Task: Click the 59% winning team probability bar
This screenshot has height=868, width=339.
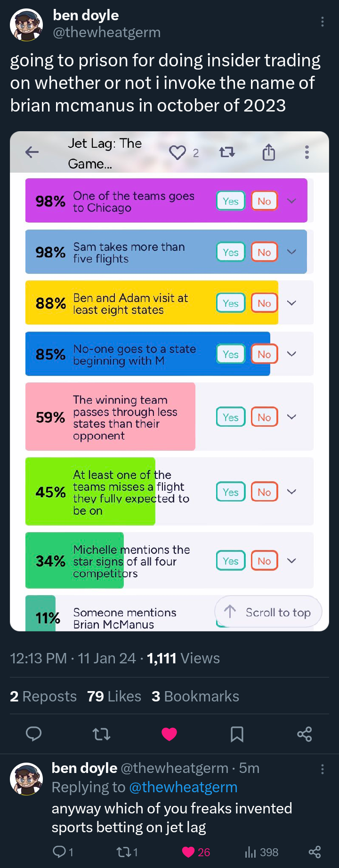Action: point(110,417)
